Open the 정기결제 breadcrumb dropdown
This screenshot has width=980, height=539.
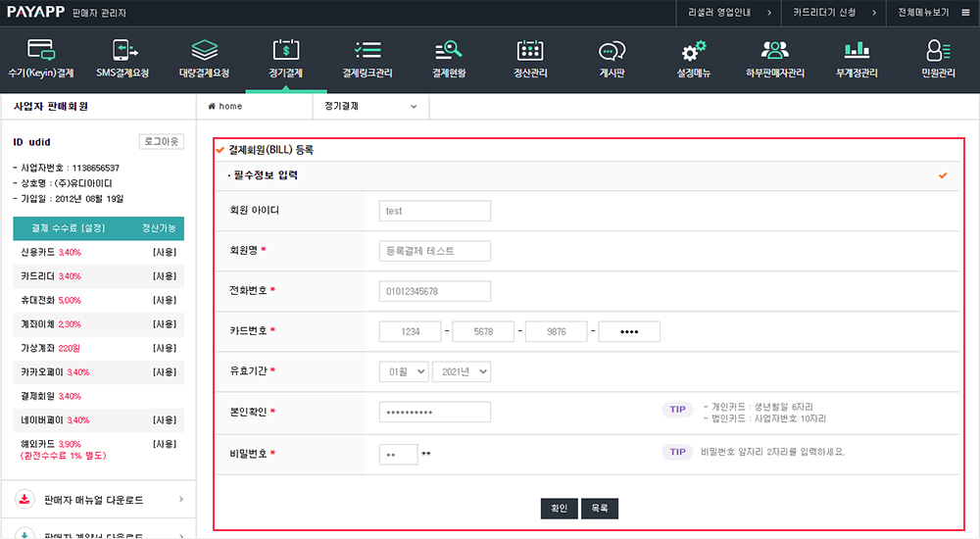[x=370, y=106]
